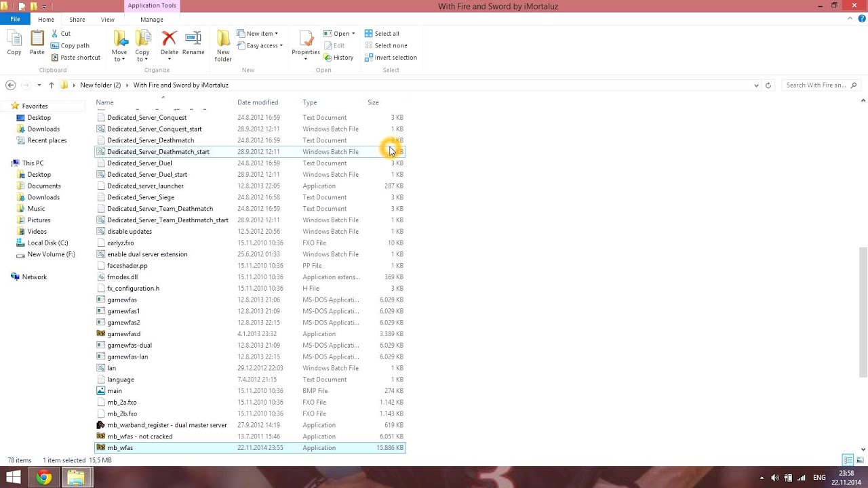Open Local Disk (C:) in the sidebar
This screenshot has width=868, height=488.
point(47,243)
